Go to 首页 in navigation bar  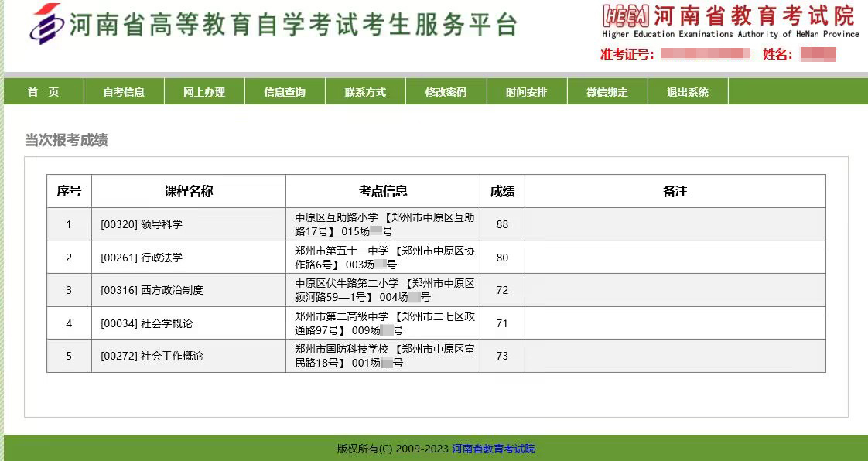[43, 92]
